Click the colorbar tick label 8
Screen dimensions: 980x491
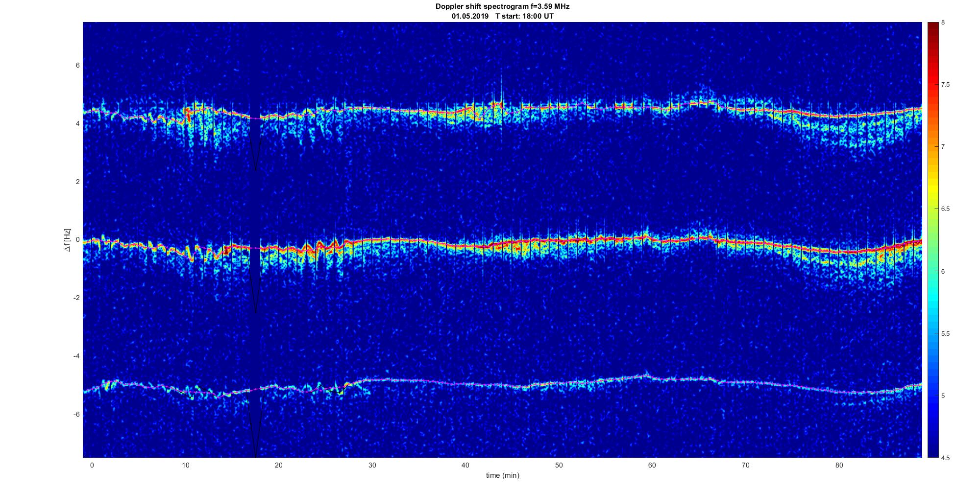943,23
